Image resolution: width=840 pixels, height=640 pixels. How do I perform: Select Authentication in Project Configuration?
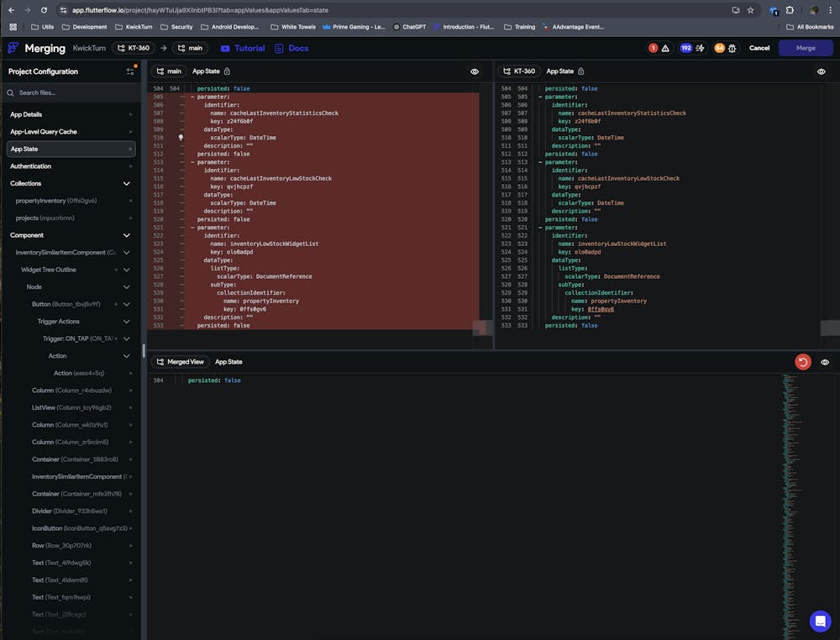coord(31,166)
